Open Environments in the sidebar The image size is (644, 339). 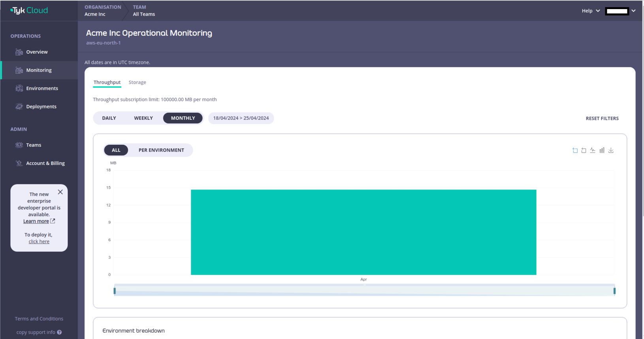pyautogui.click(x=42, y=88)
